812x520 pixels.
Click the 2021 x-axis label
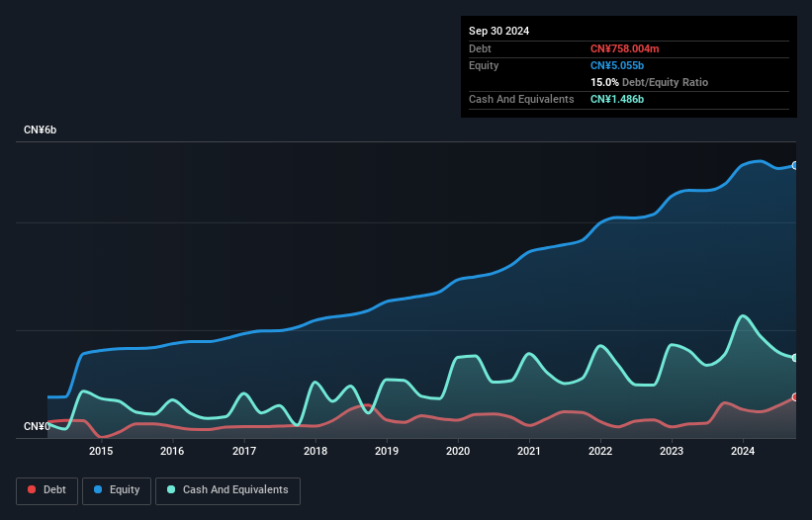(529, 451)
